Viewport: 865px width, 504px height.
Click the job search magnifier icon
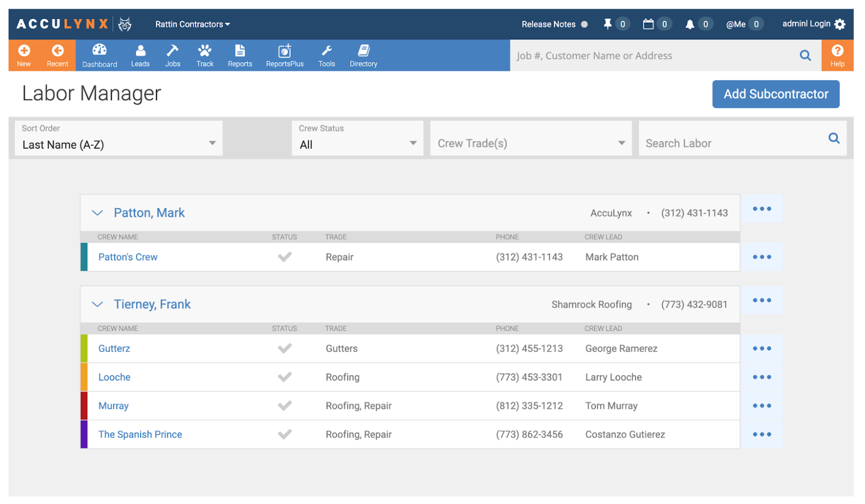click(x=805, y=55)
